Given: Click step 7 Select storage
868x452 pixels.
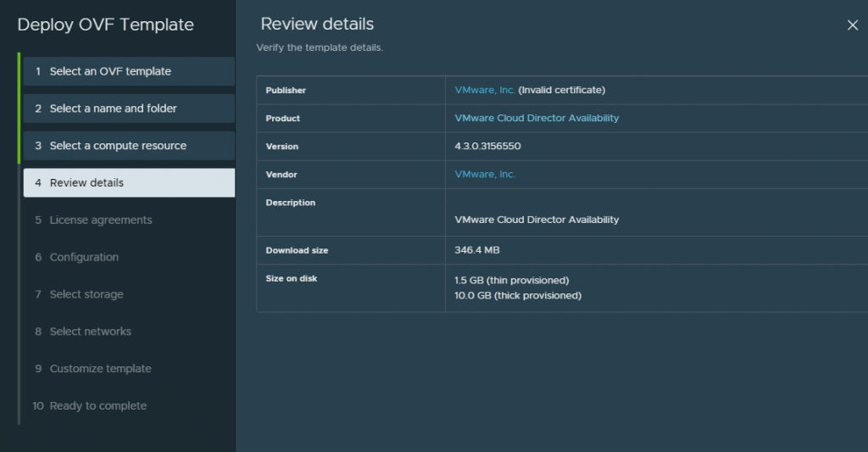Looking at the screenshot, I should pos(129,294).
